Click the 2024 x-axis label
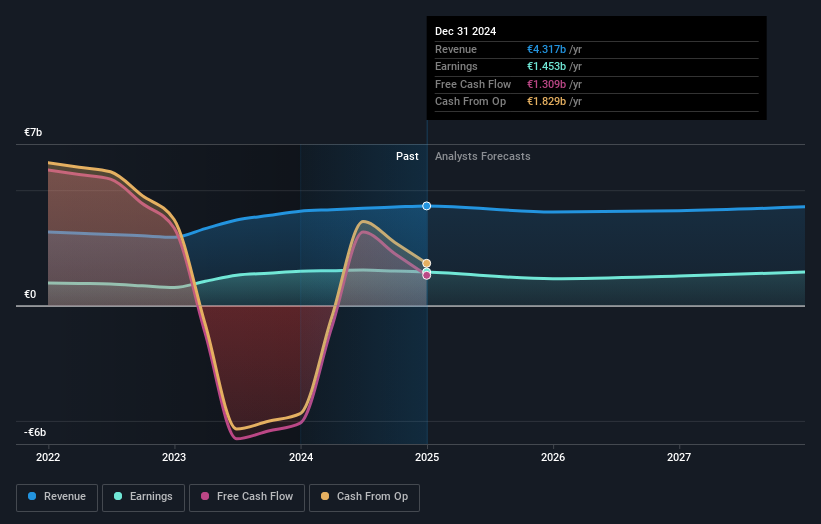821x524 pixels. coord(301,457)
